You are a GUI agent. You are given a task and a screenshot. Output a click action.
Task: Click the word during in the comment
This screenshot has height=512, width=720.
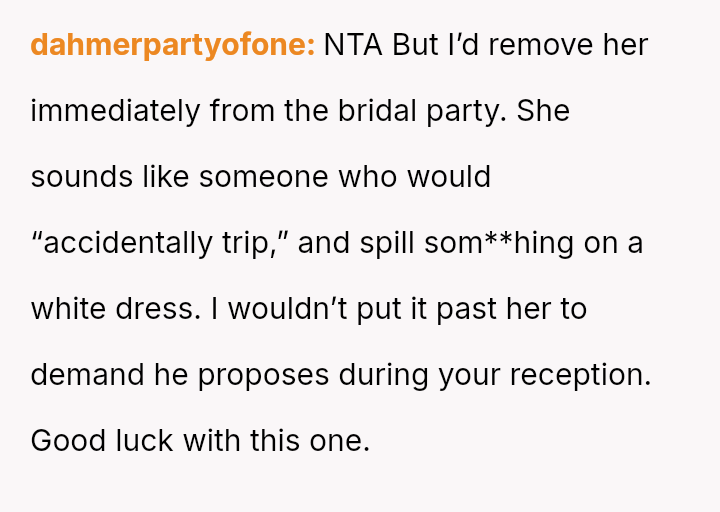click(383, 376)
